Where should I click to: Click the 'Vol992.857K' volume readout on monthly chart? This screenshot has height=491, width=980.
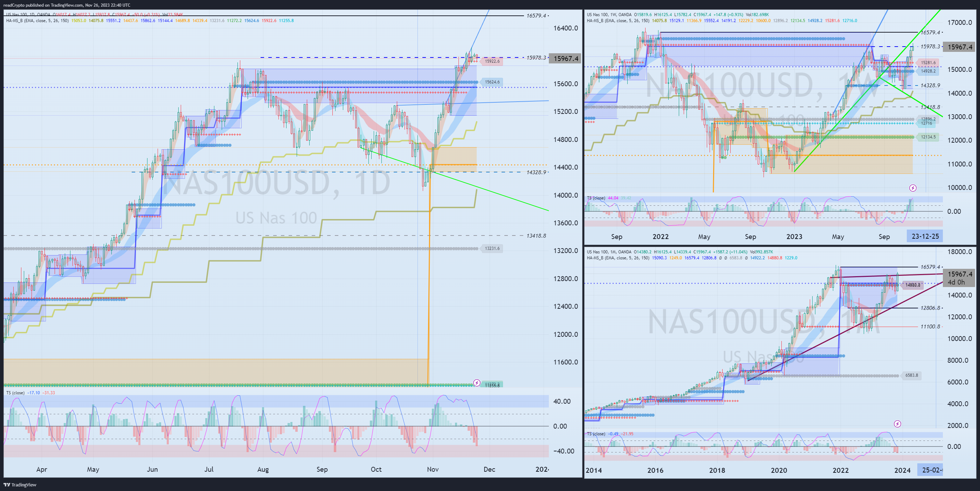coord(761,252)
